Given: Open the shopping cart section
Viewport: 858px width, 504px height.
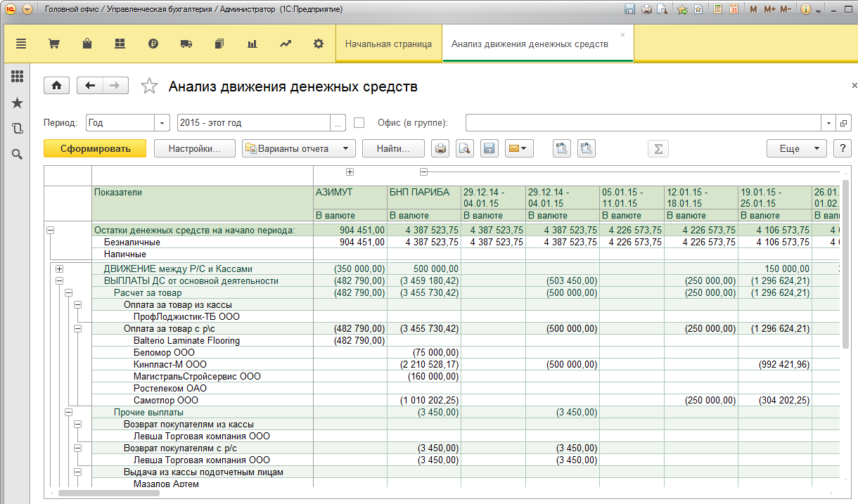Looking at the screenshot, I should 53,44.
